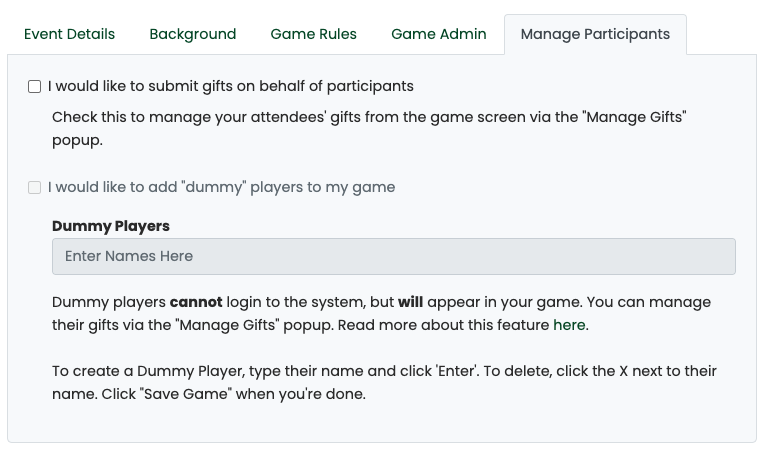The height and width of the screenshot is (451, 766).
Task: Go to the Game Rules tab
Action: click(x=314, y=34)
